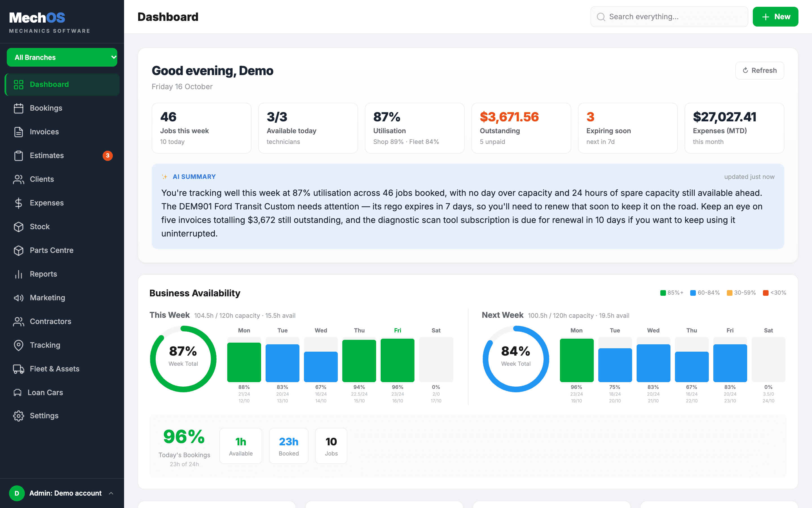Open the Outstanding $3,671.56 card
Image resolution: width=812 pixels, height=508 pixels.
521,128
